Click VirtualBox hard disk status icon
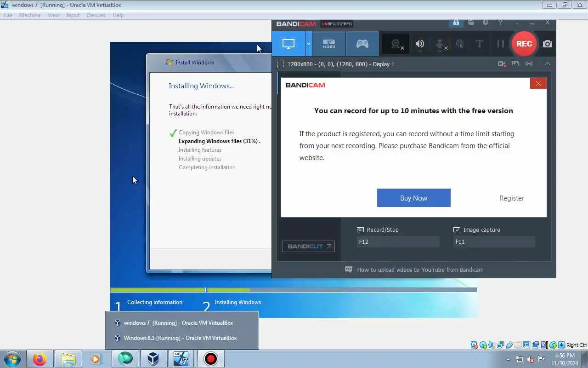The width and height of the screenshot is (588, 368). [x=474, y=345]
